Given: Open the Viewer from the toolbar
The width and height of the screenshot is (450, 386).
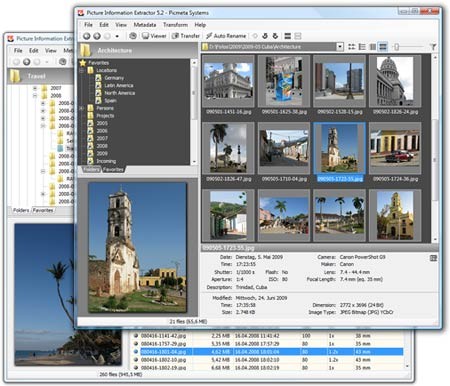Looking at the screenshot, I should pos(154,36).
